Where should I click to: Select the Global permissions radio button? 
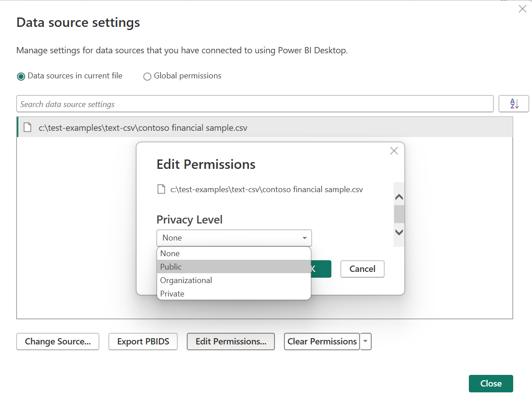point(147,76)
